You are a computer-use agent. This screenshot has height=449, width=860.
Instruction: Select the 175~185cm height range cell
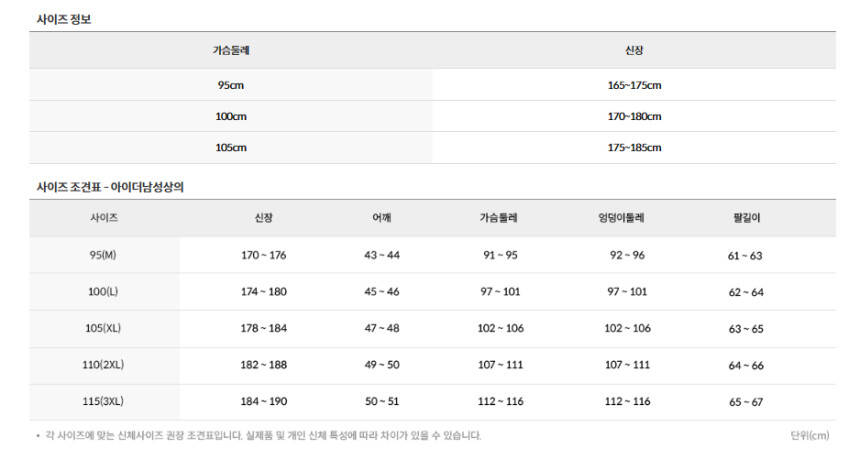[634, 147]
